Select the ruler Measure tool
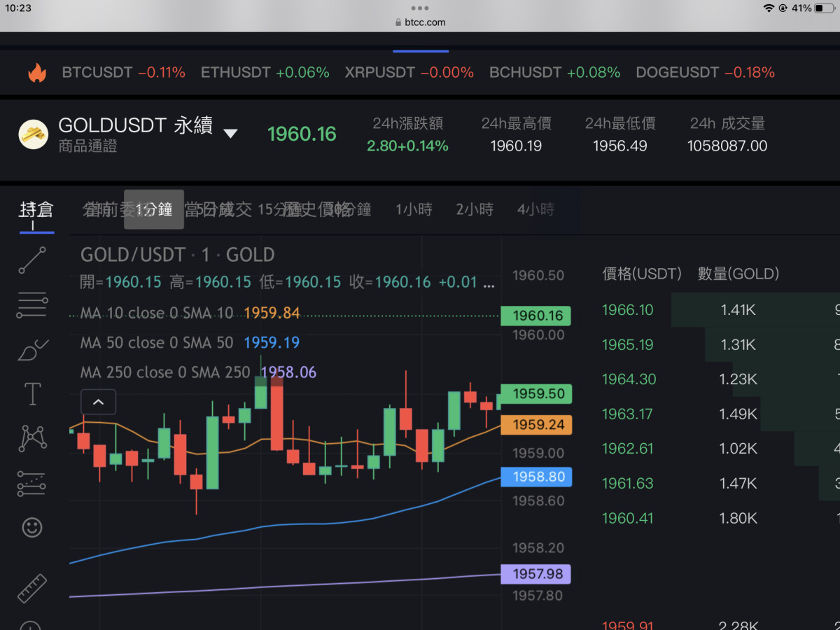This screenshot has width=840, height=630. coord(32,588)
